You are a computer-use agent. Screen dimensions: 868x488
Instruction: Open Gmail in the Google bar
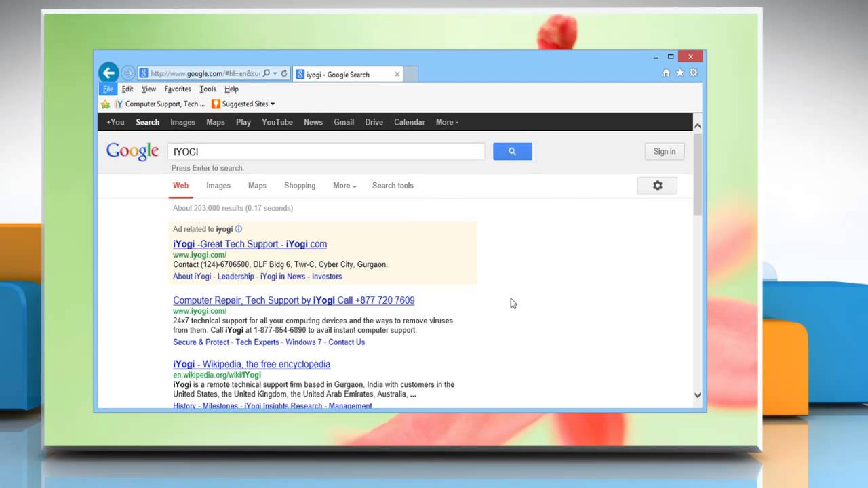click(344, 122)
